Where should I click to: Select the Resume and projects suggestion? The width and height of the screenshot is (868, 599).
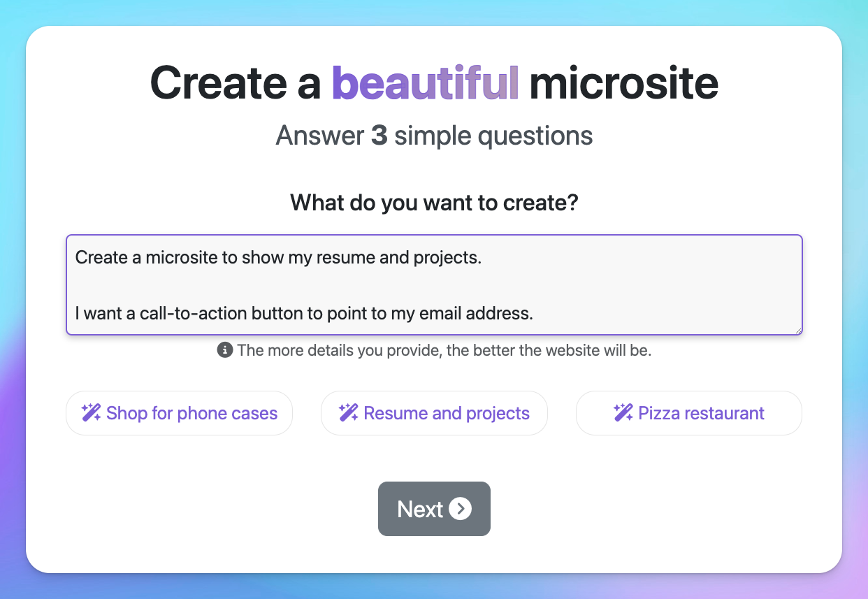click(x=434, y=413)
